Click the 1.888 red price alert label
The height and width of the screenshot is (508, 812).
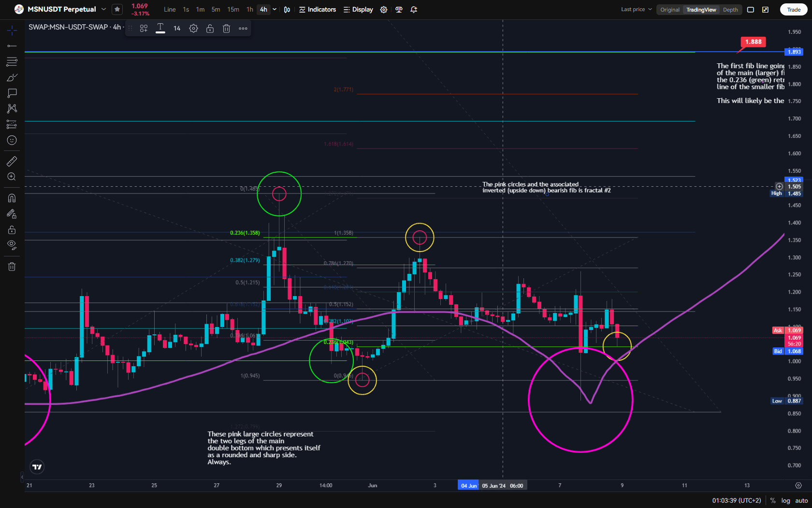(753, 42)
